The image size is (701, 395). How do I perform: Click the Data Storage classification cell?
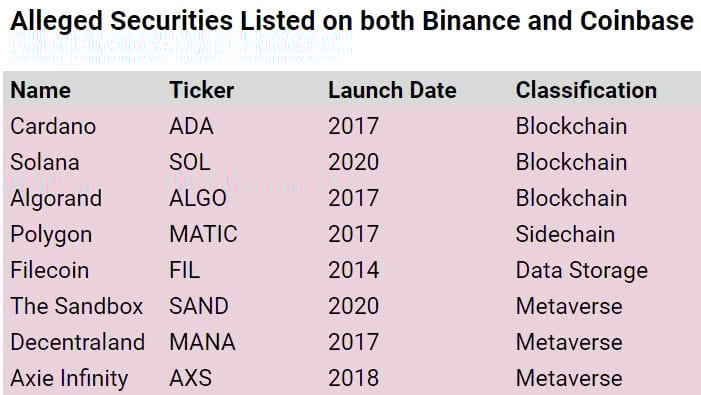point(582,271)
